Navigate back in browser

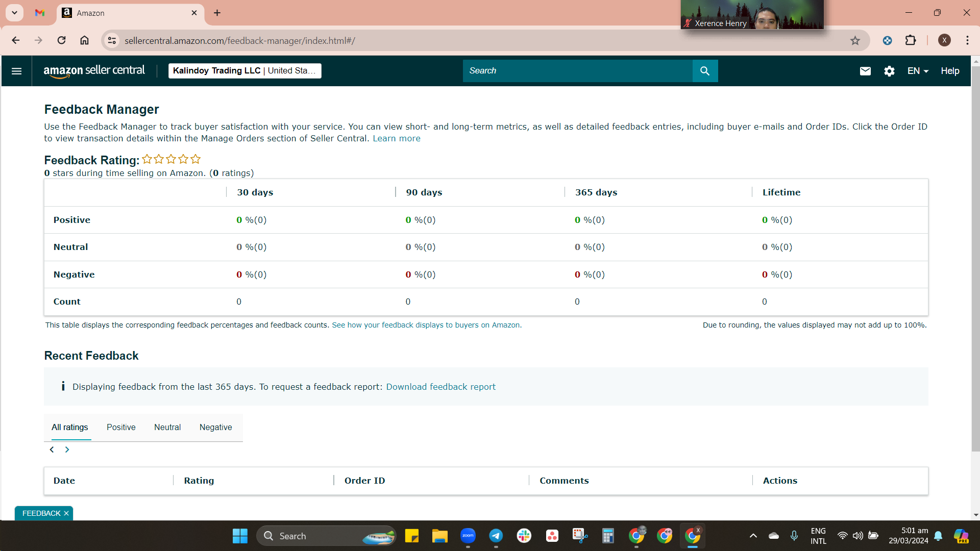[x=16, y=40]
